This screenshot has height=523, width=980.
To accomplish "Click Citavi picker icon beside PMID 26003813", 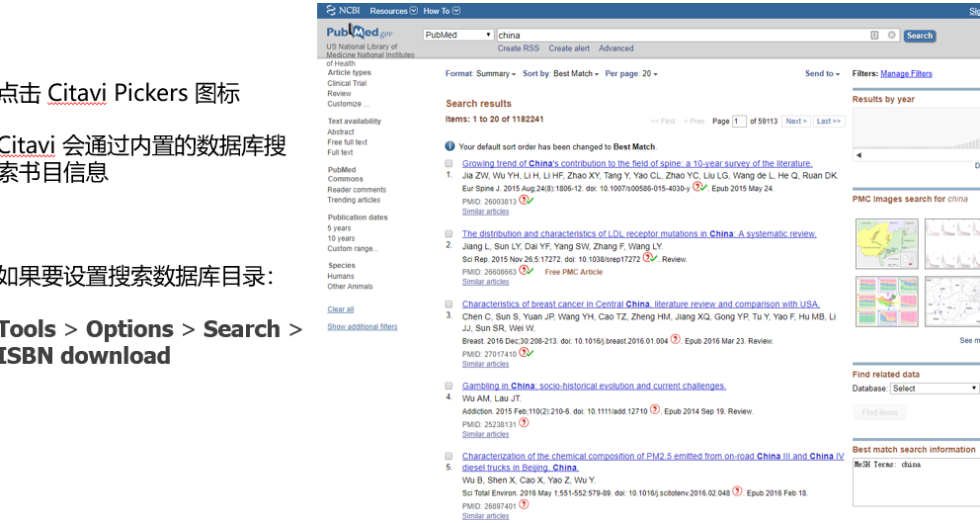I will point(527,200).
